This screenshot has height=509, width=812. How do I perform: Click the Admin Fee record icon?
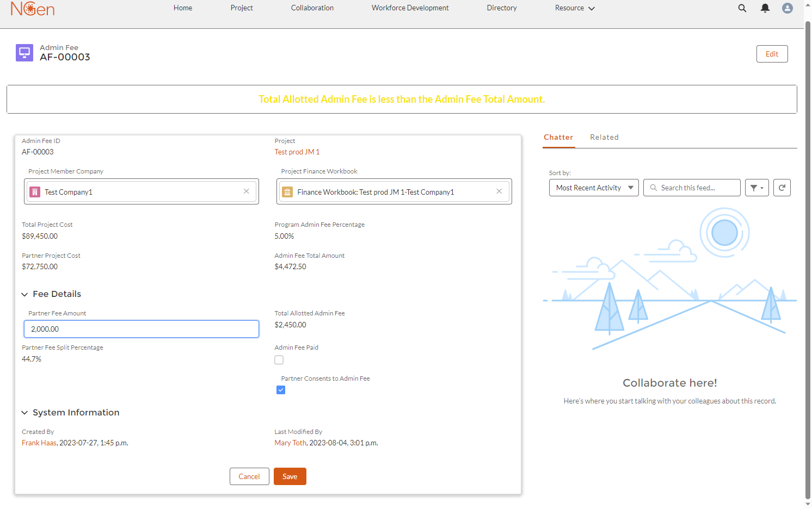pyautogui.click(x=24, y=53)
